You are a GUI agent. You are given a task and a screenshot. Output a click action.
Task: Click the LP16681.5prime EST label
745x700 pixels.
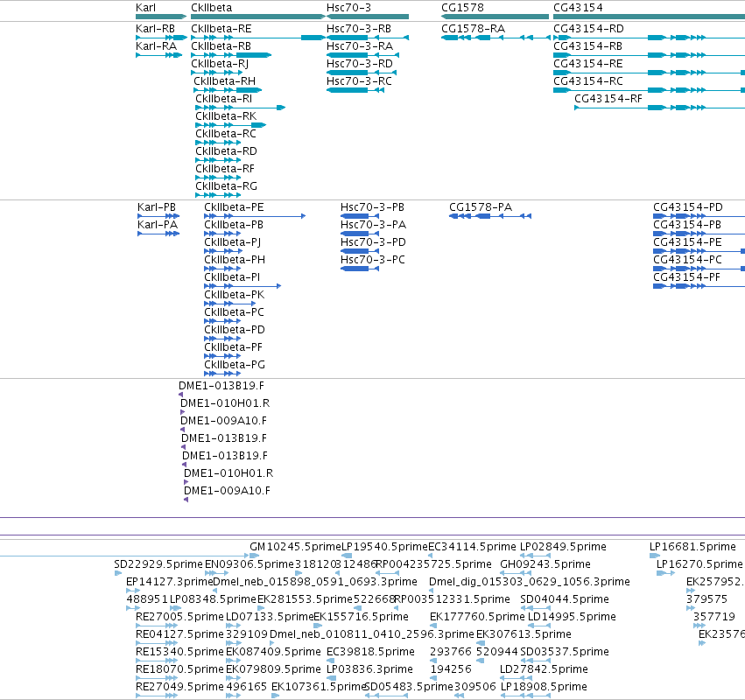(x=692, y=547)
